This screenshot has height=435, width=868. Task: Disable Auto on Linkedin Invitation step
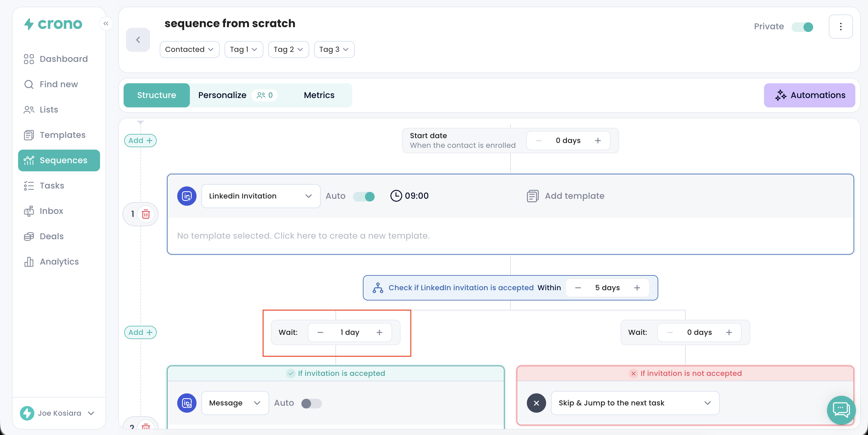click(x=363, y=196)
